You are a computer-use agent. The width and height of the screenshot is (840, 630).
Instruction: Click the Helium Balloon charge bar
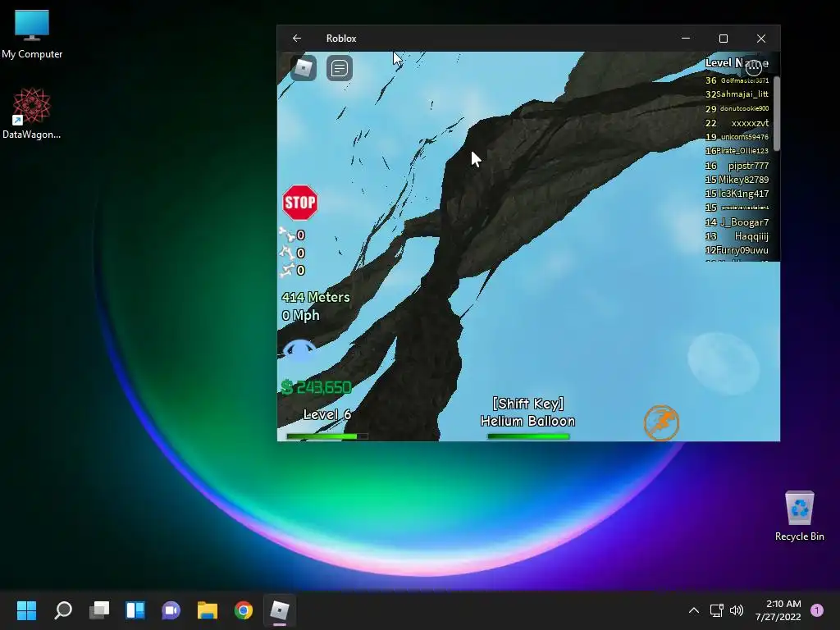click(x=528, y=436)
